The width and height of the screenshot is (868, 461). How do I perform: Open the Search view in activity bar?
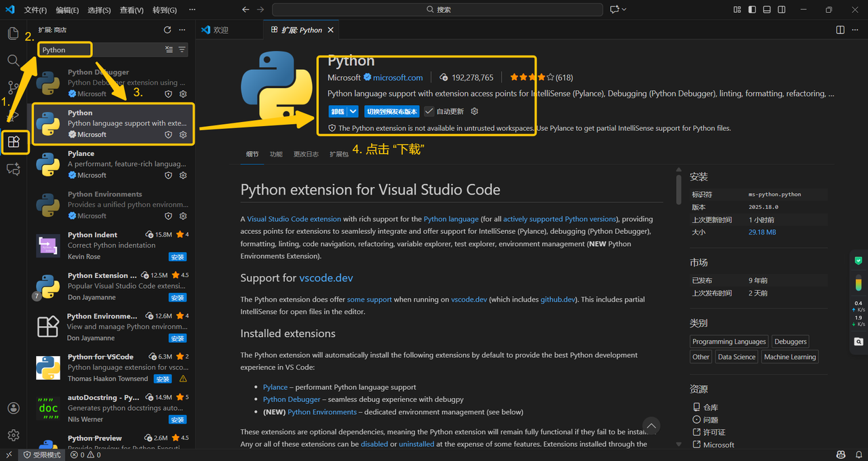coord(13,61)
